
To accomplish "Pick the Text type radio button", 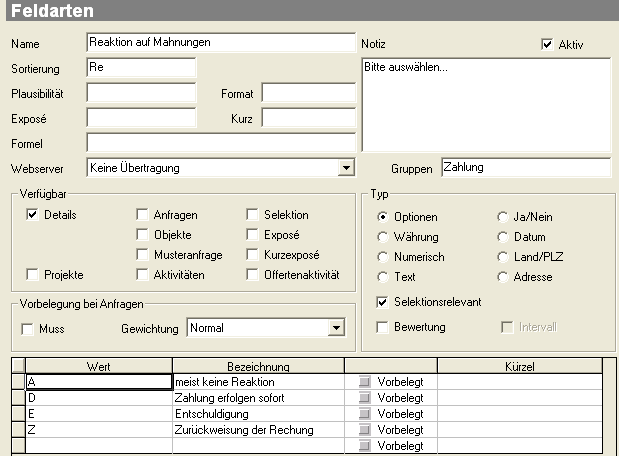I will 383,277.
